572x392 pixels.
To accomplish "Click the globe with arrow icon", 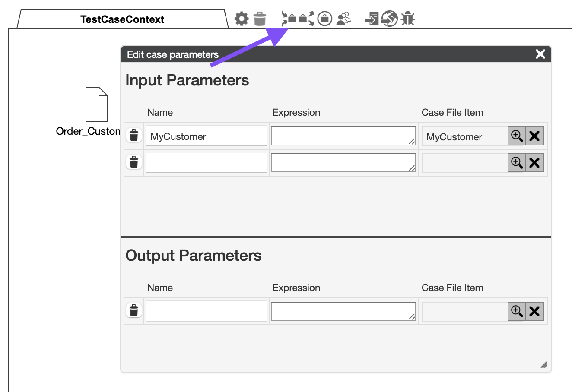I will point(389,19).
